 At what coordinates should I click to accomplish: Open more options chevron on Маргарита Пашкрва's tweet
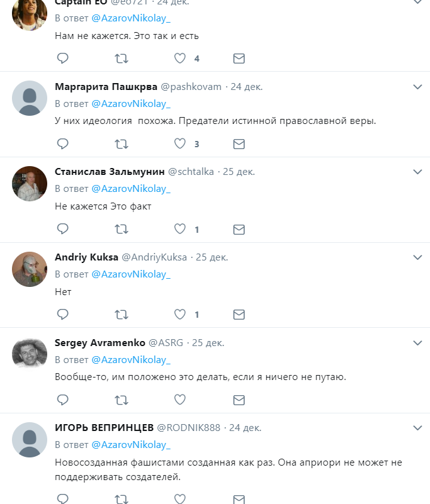coord(417,87)
